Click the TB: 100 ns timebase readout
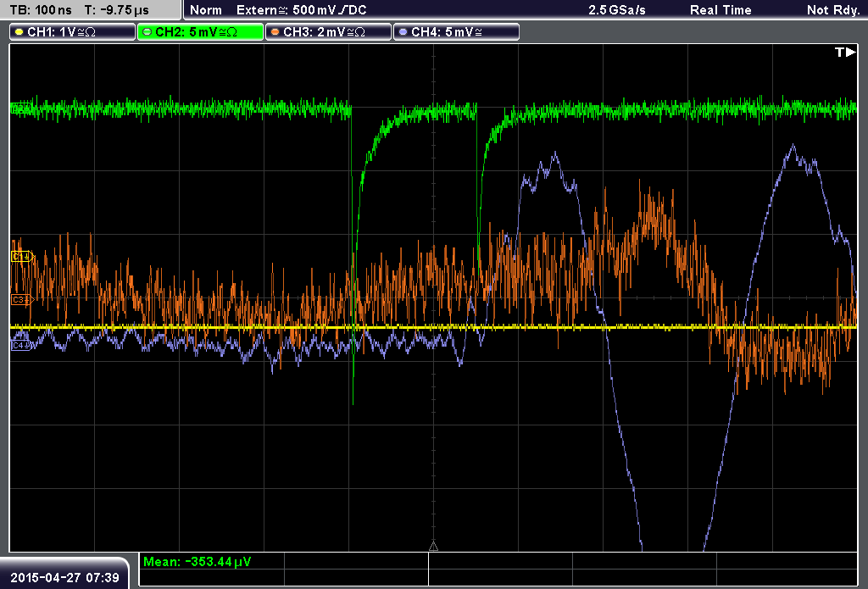Screen dimensions: 868x589 click(41, 10)
